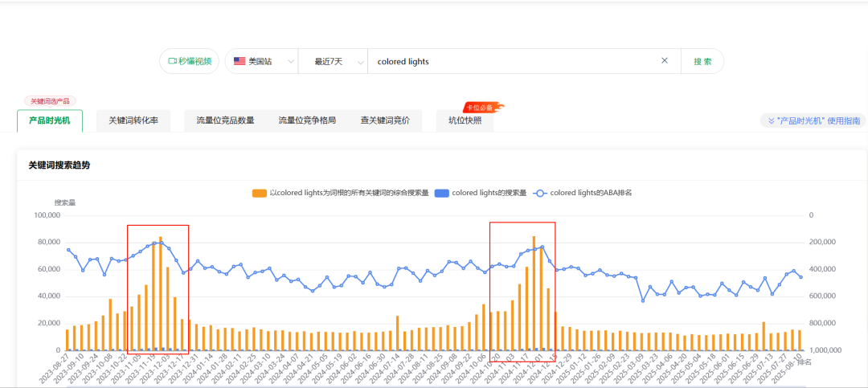The height and width of the screenshot is (388, 868).
Task: Click the 排名 axis title at right
Action: click(805, 362)
